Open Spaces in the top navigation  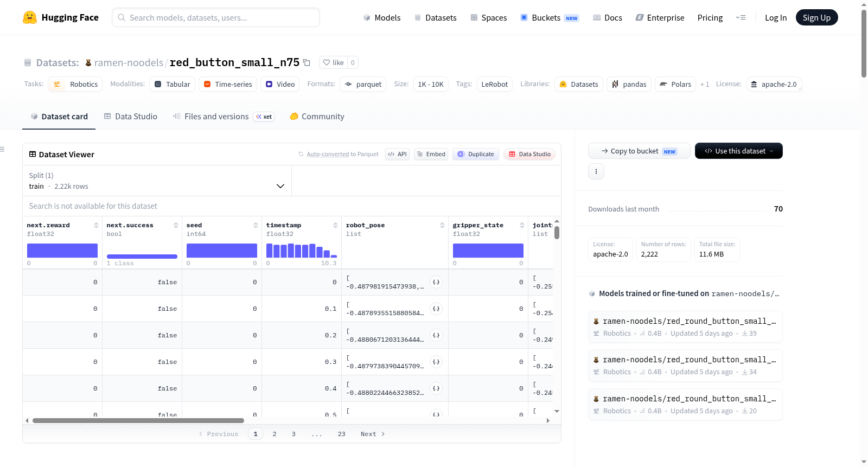(x=489, y=18)
